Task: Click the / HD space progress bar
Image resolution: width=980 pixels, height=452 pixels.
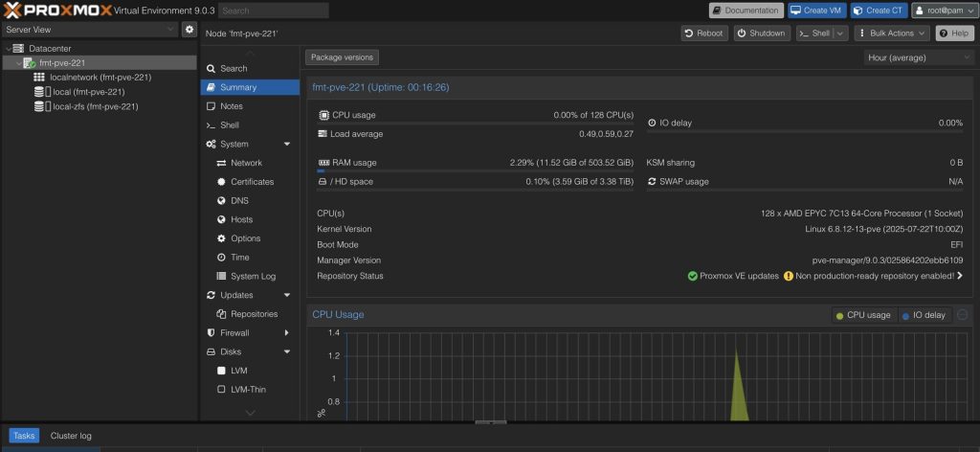Action: coord(475,190)
